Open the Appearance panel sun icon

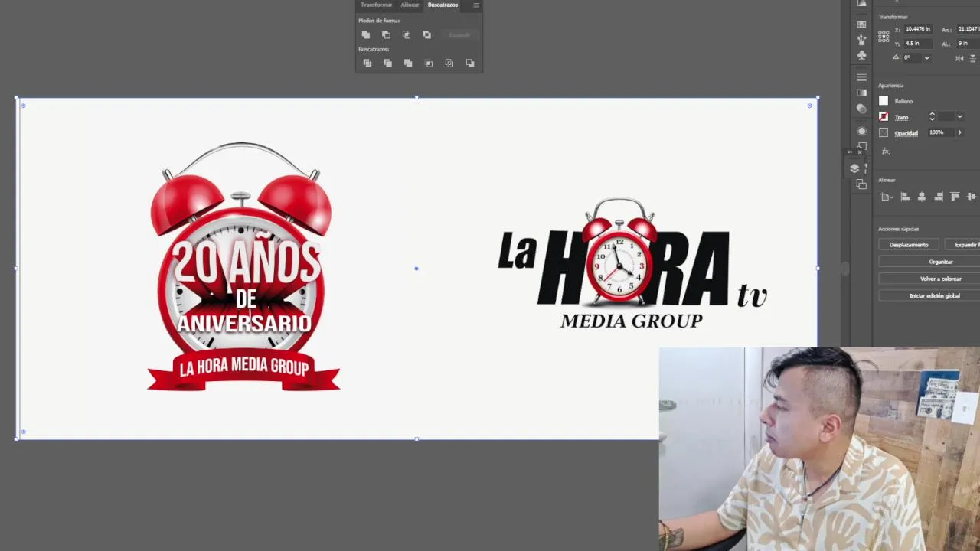point(861,131)
